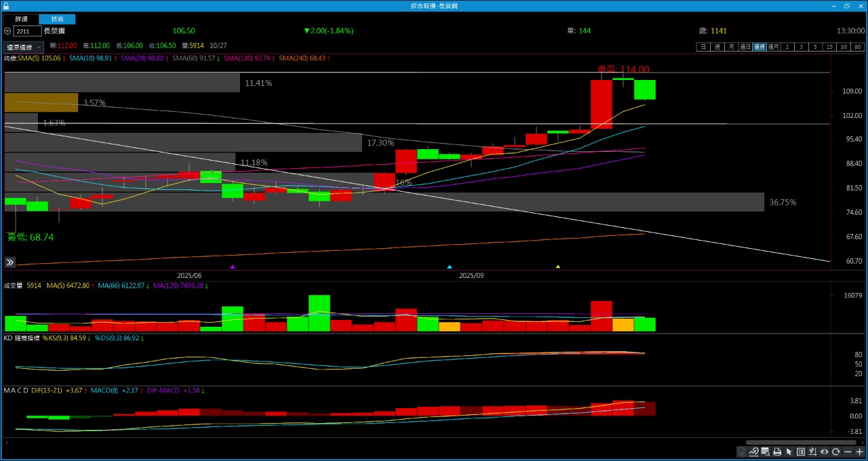868x461 pixels.
Task: Zoom out chart with minus icon
Action: [x=848, y=452]
